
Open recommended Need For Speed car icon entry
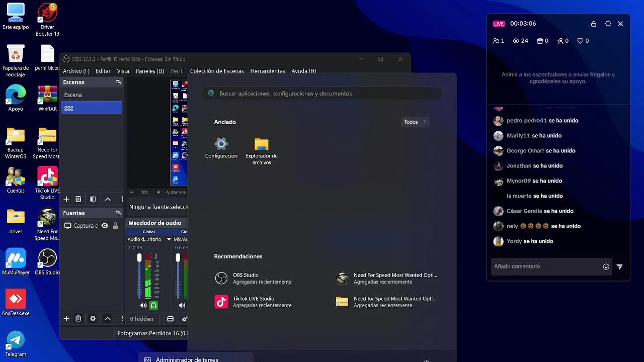point(386,279)
